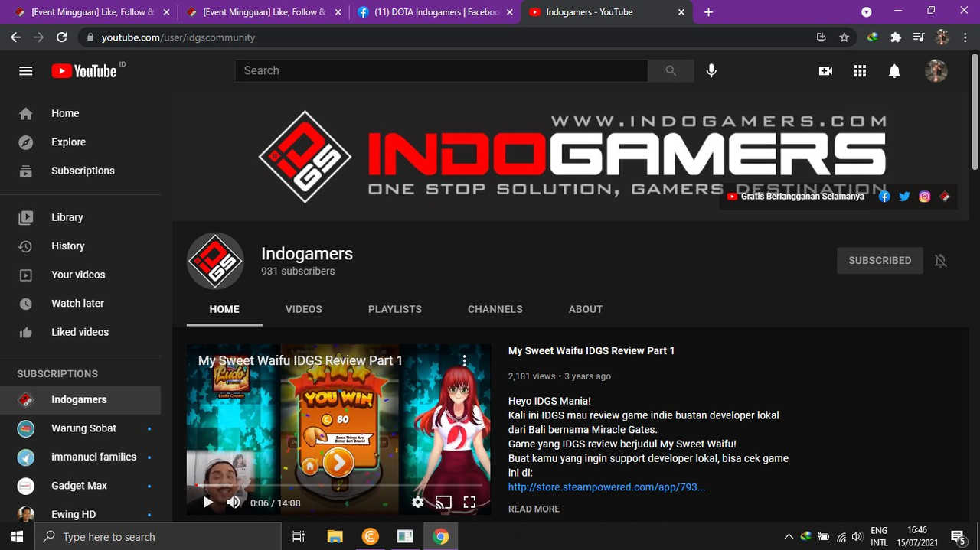Image resolution: width=980 pixels, height=550 pixels.
Task: Switch to the PLAYLISTS tab
Action: tap(395, 309)
